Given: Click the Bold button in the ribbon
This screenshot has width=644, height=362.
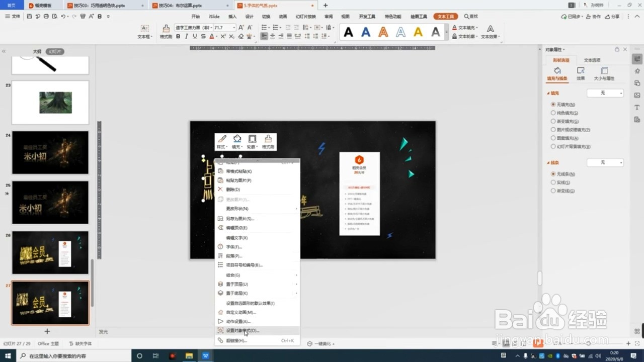Looking at the screenshot, I should tap(179, 36).
